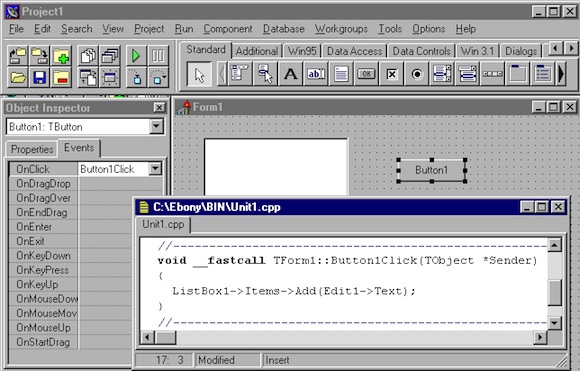Open the File menu
The height and width of the screenshot is (371, 580).
tap(16, 29)
